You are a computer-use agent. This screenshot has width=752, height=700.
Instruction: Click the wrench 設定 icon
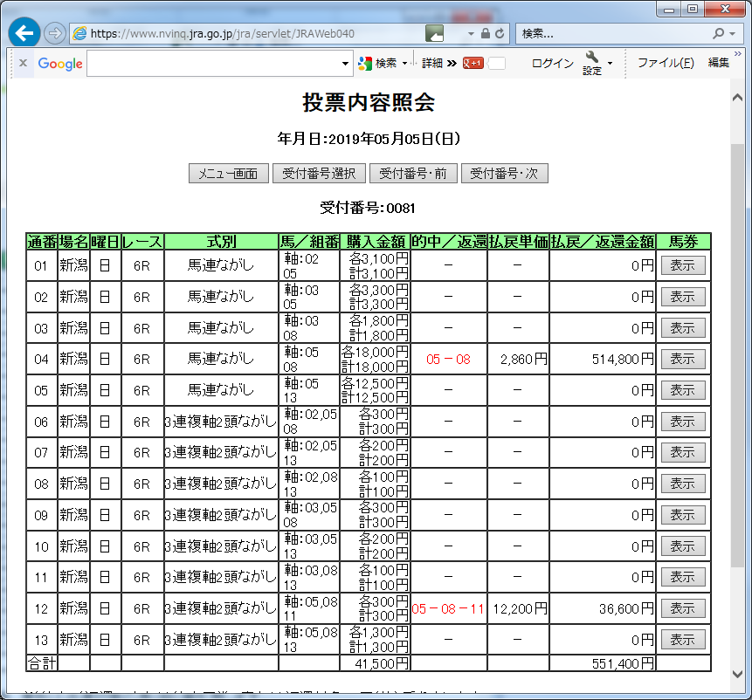pyautogui.click(x=592, y=63)
